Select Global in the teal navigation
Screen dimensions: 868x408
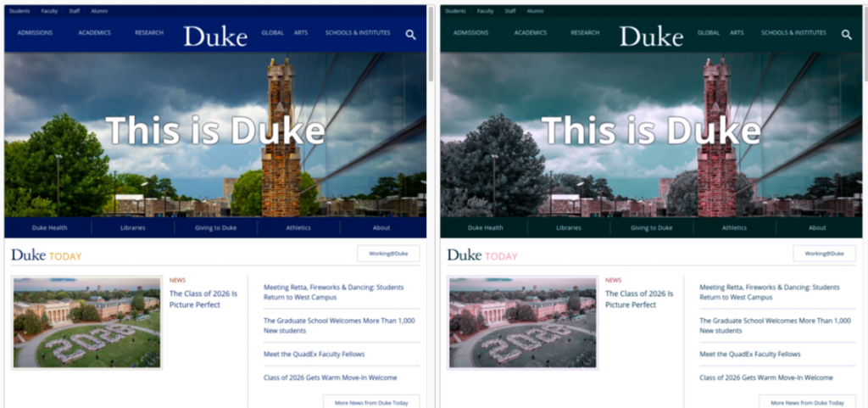point(708,33)
